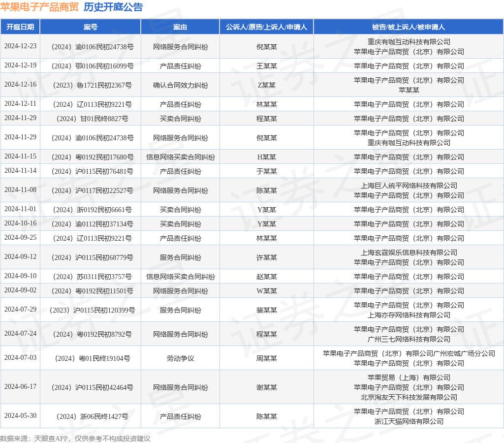
Task: Click plaintiff 周某某
Action: point(266,358)
